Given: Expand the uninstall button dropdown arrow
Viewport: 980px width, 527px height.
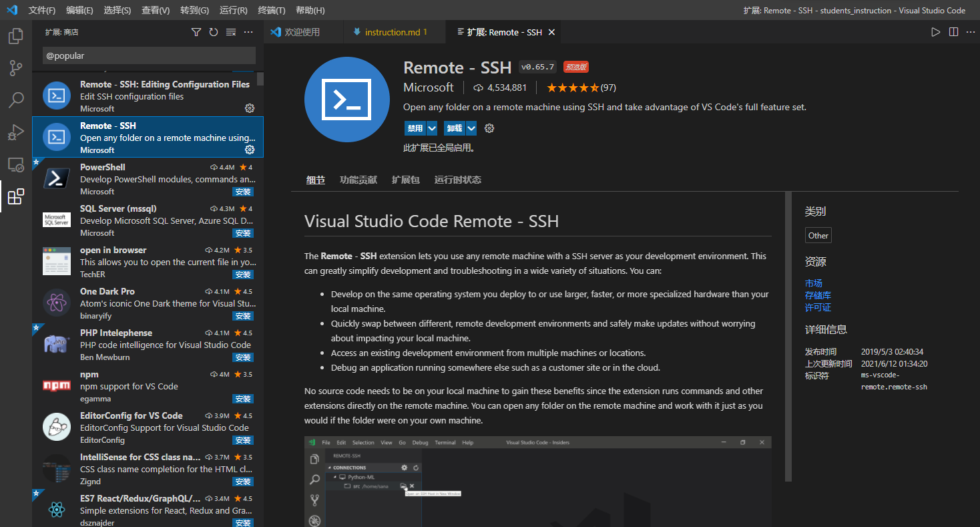Looking at the screenshot, I should click(x=471, y=128).
